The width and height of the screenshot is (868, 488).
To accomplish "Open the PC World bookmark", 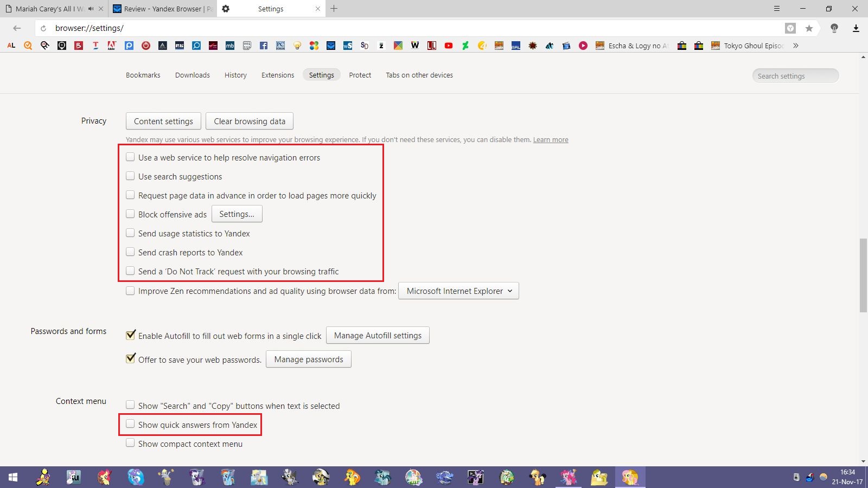I will [x=280, y=46].
